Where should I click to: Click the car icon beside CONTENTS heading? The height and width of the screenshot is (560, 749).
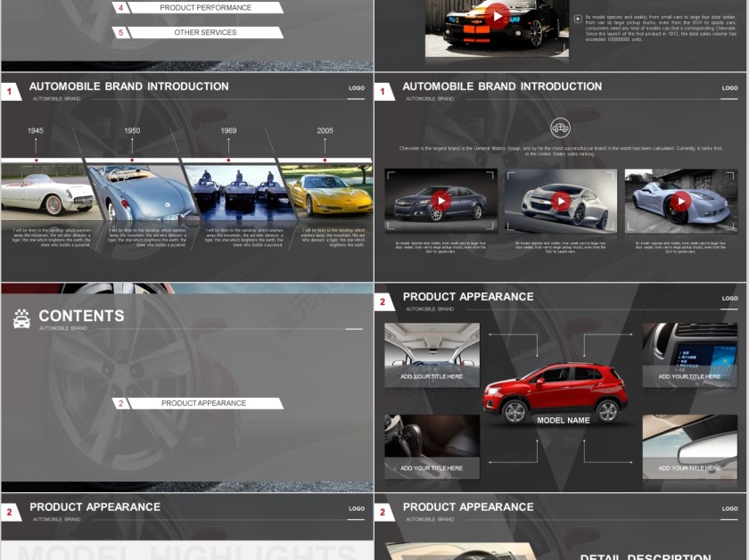pyautogui.click(x=22, y=318)
